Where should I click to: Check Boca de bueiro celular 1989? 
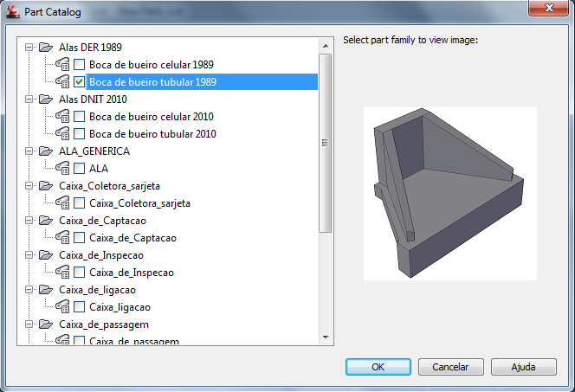pos(79,65)
